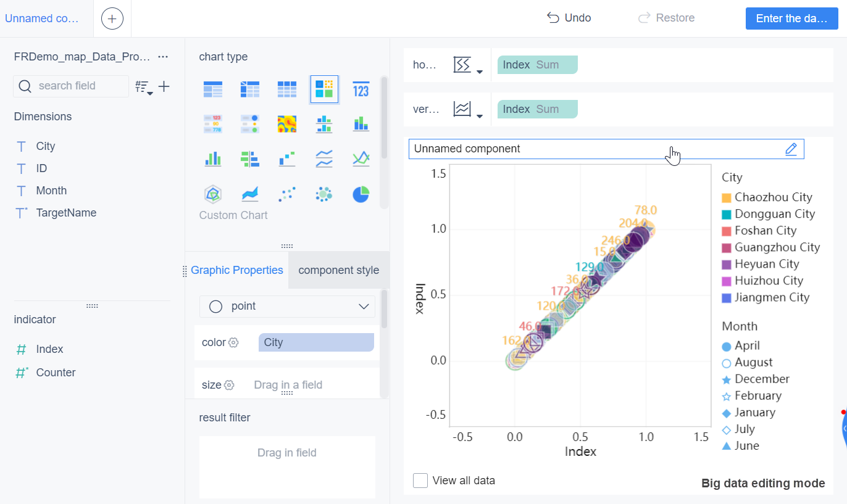Select the ID dimension field

click(x=41, y=168)
